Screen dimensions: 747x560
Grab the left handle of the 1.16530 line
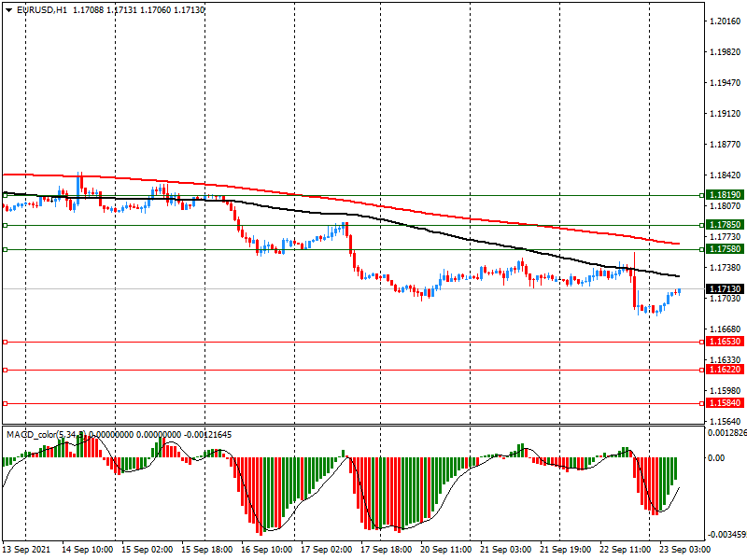[x=6, y=342]
